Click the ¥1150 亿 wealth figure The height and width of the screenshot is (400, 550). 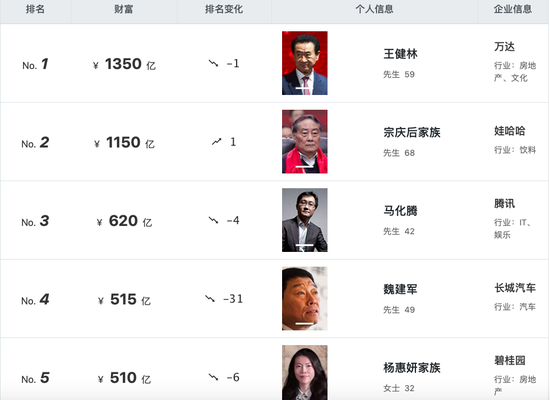click(124, 142)
